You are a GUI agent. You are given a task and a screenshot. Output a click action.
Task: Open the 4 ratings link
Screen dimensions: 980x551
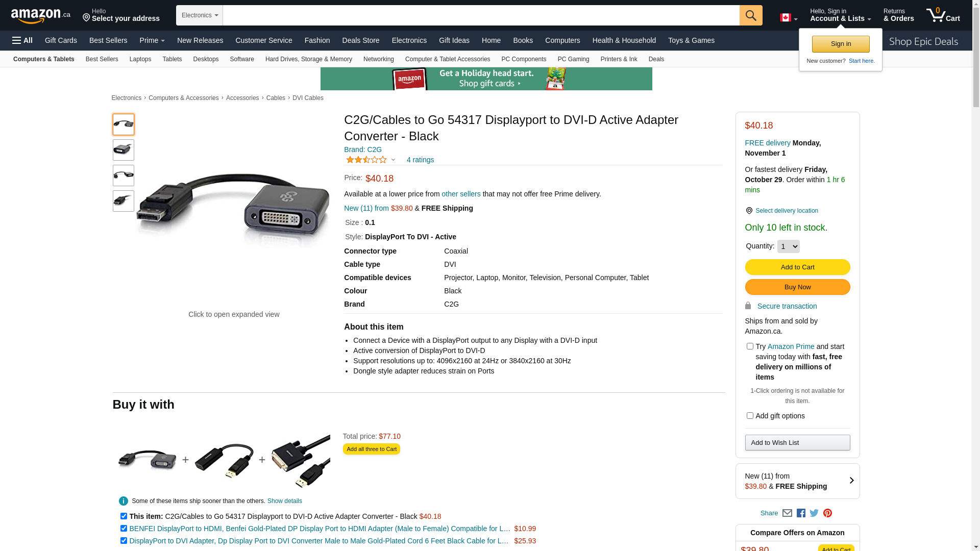[x=420, y=160]
